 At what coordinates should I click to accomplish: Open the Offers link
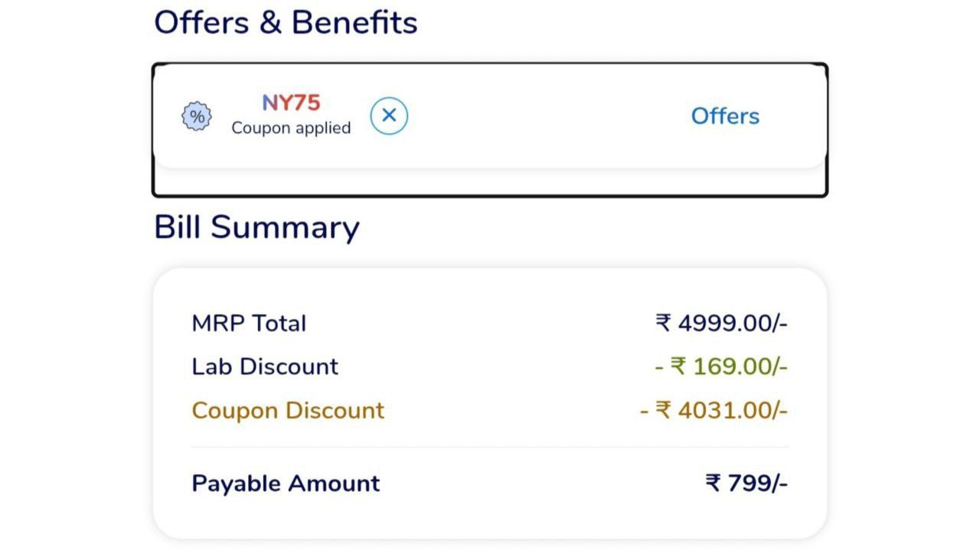(x=725, y=116)
